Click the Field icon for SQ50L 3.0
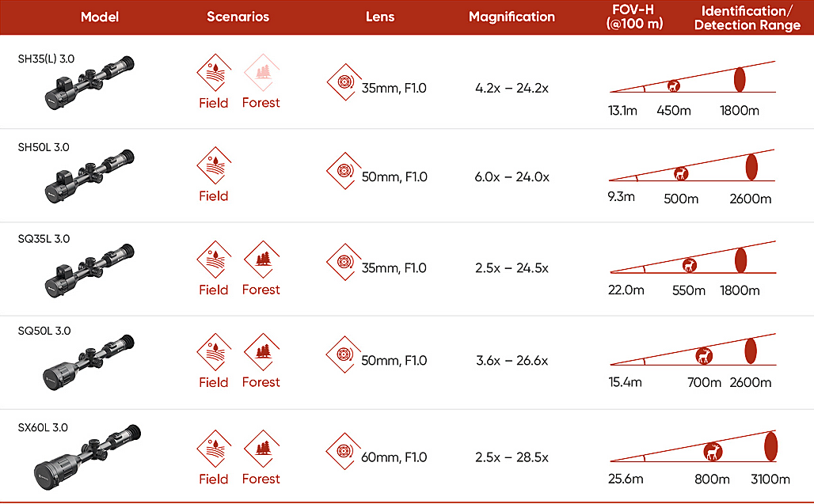 [214, 351]
